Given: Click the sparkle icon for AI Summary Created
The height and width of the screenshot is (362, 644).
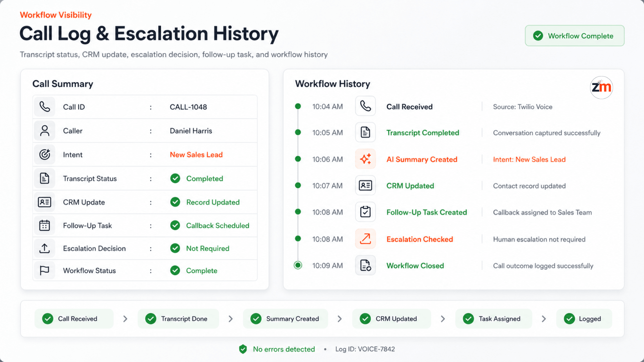Looking at the screenshot, I should tap(365, 159).
